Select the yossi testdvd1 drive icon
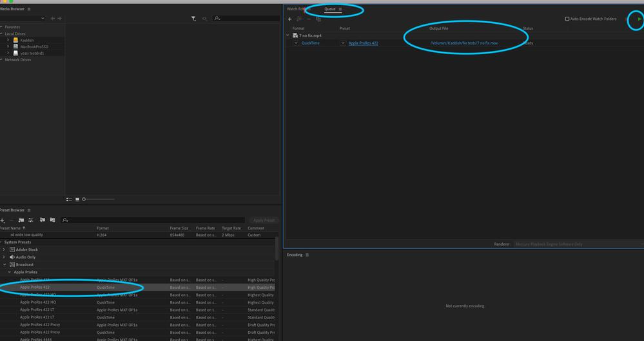644x341 pixels. 15,53
